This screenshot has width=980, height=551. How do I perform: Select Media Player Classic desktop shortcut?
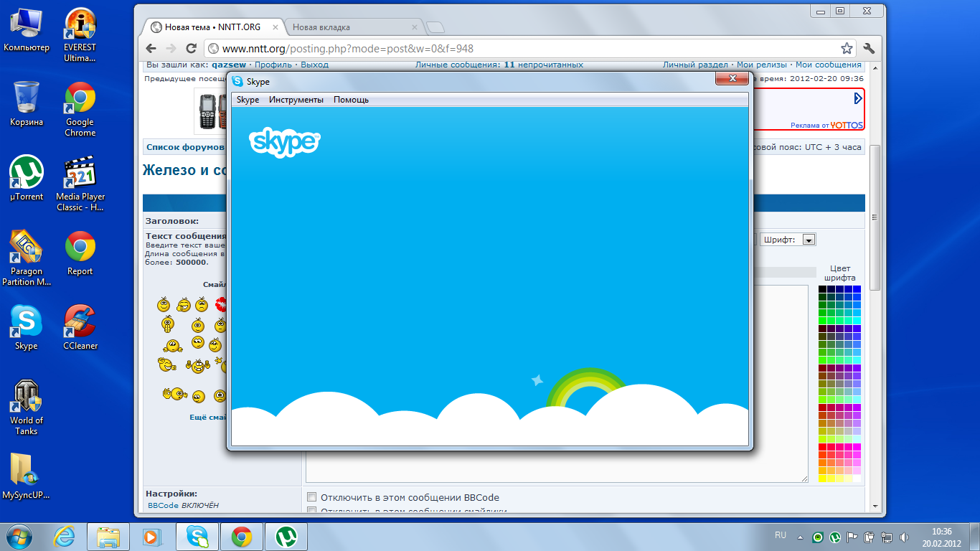tap(80, 184)
